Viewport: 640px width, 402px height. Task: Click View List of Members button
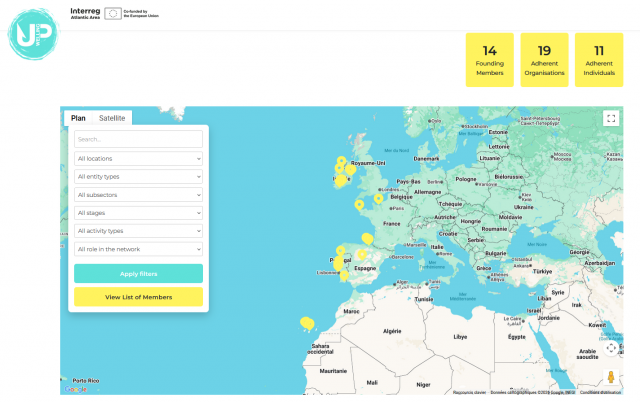(x=138, y=297)
